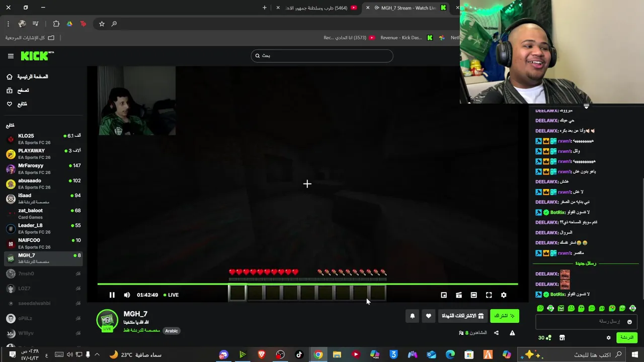Image resolution: width=644 pixels, height=362 pixels.
Task: Open gifted subscriptions button
Action: point(462,316)
